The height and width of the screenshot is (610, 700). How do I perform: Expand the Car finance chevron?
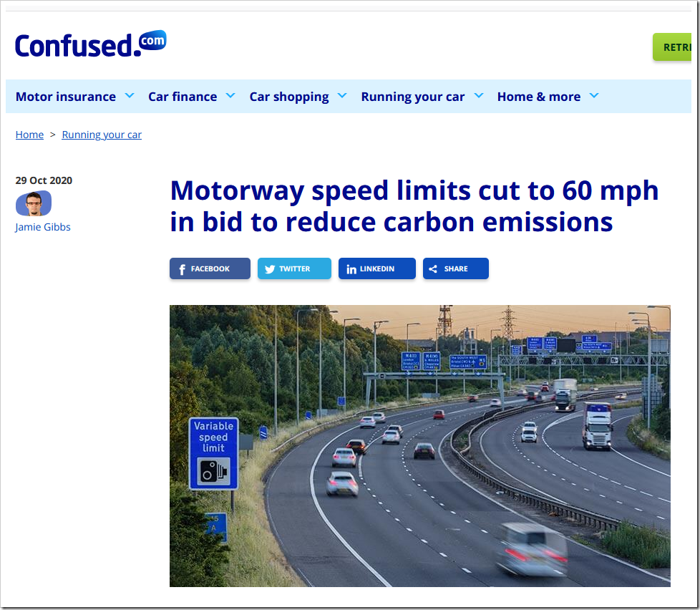[x=230, y=95]
